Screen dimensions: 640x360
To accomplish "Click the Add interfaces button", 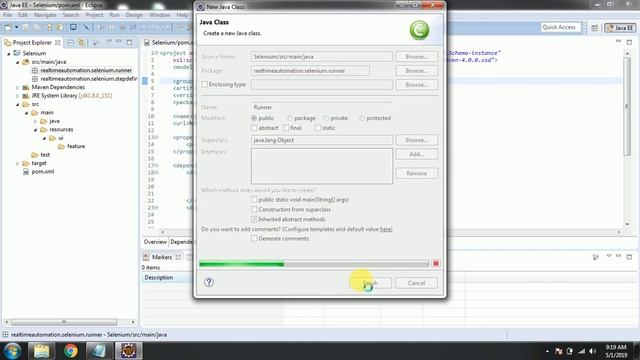I will point(416,154).
